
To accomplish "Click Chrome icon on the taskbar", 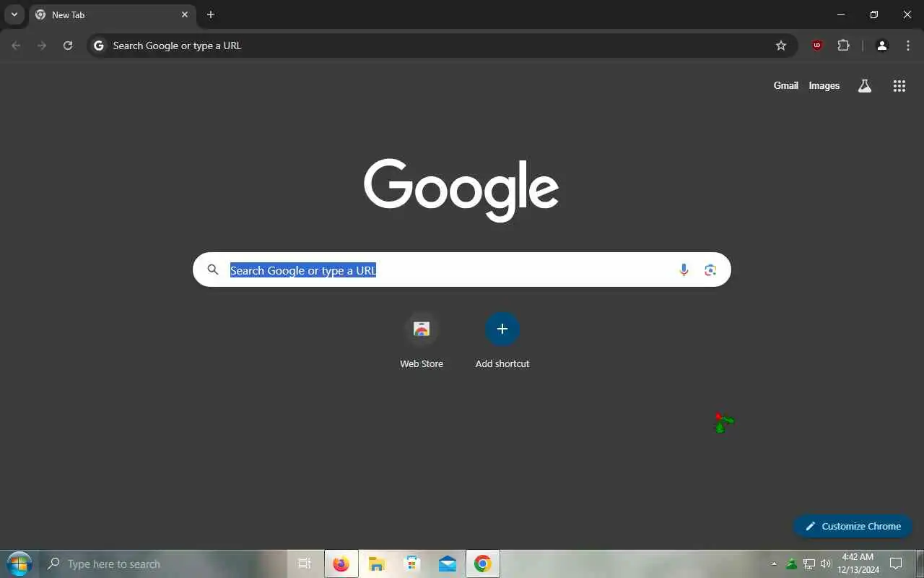I will [483, 564].
